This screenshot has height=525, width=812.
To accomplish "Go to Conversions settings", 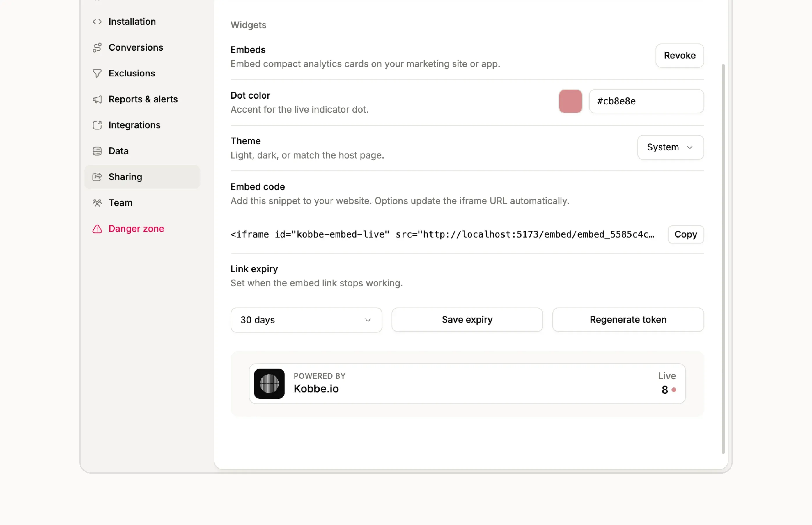I will [142, 47].
